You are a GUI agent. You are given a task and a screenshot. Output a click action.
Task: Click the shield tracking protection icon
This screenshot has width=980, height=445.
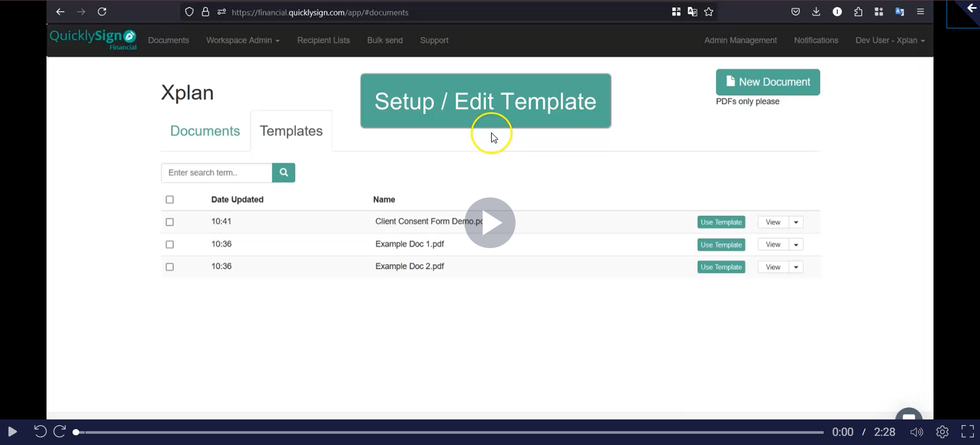tap(190, 12)
